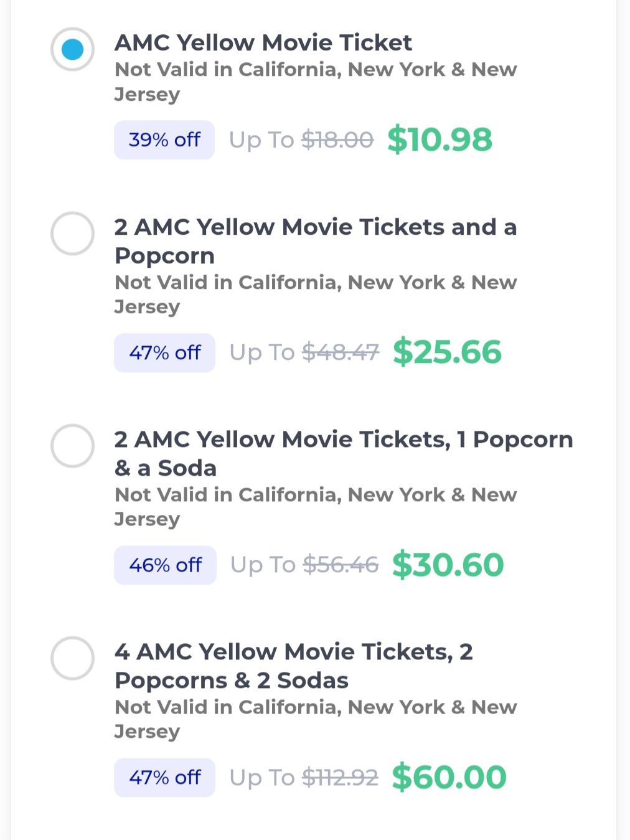Screen dimensions: 630x840
Task: Click the crossed-out $112.92 original price
Action: (340, 777)
